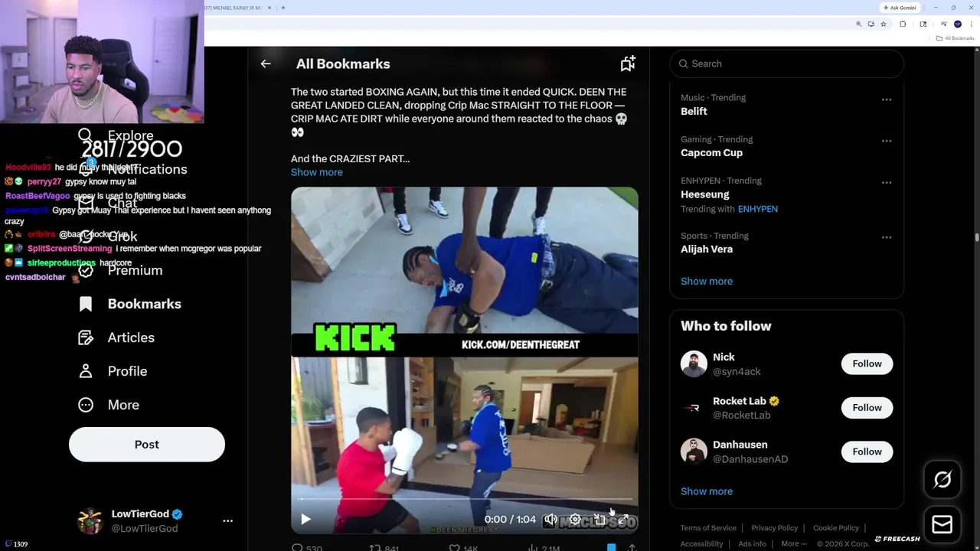Close the Michael Rainey Jr tab
980x551 pixels.
[x=269, y=8]
